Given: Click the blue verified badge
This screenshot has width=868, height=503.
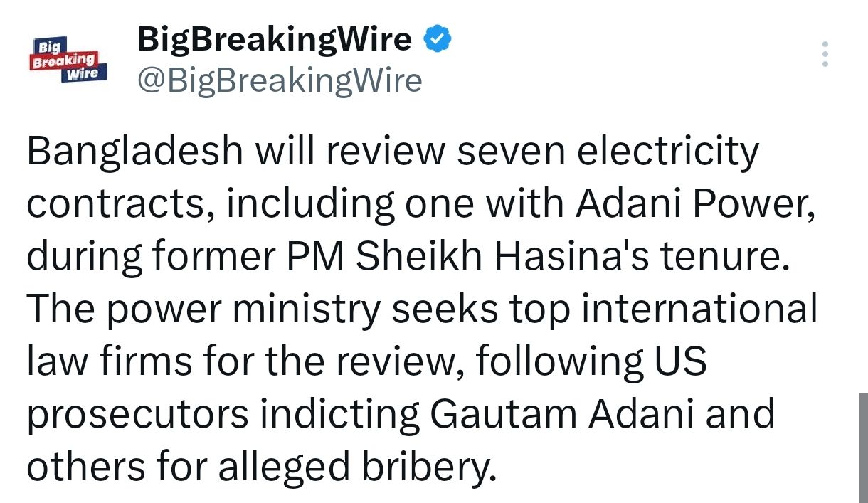Looking at the screenshot, I should click(437, 39).
